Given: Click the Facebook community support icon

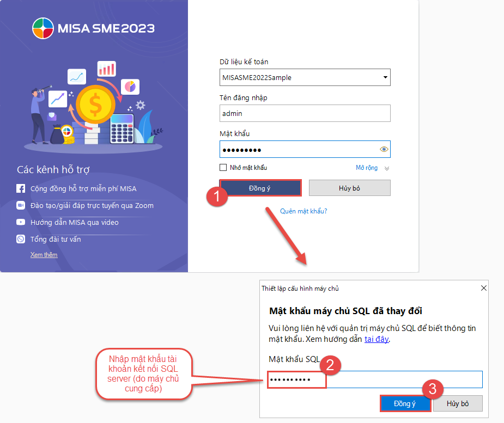Looking at the screenshot, I should point(21,189).
